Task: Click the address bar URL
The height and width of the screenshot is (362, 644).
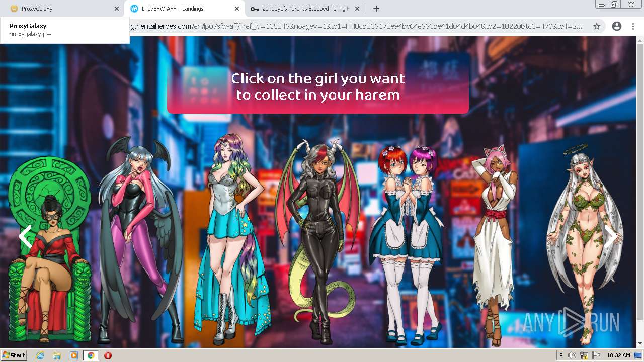Action: tap(356, 26)
